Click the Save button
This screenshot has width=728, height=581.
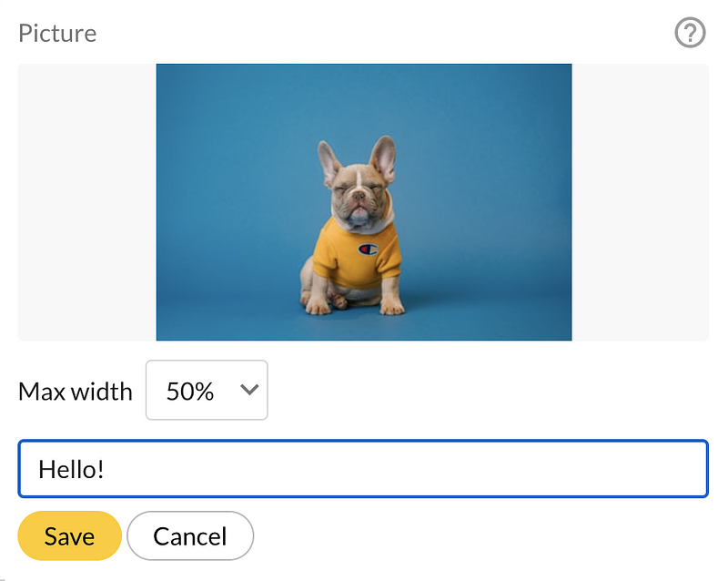click(69, 536)
